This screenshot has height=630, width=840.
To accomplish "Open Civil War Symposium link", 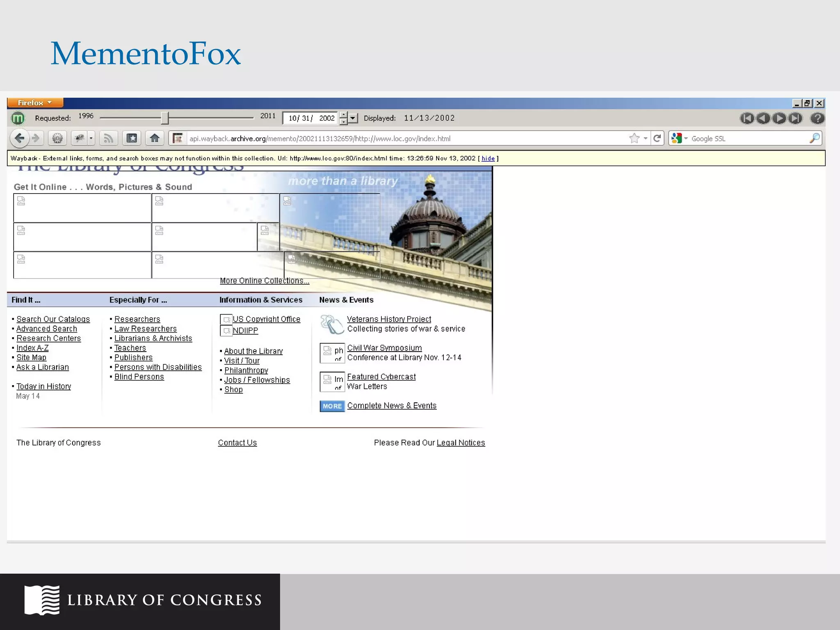I will tap(384, 348).
